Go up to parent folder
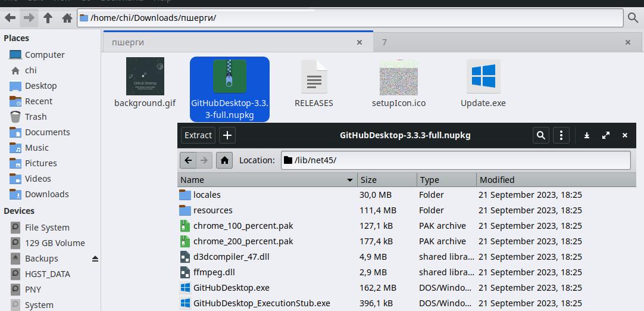Screen dimensions: 644x311 point(48,18)
